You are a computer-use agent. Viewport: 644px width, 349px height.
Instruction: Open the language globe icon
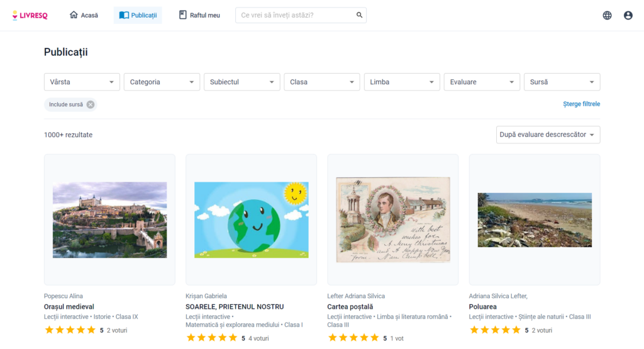coord(607,15)
